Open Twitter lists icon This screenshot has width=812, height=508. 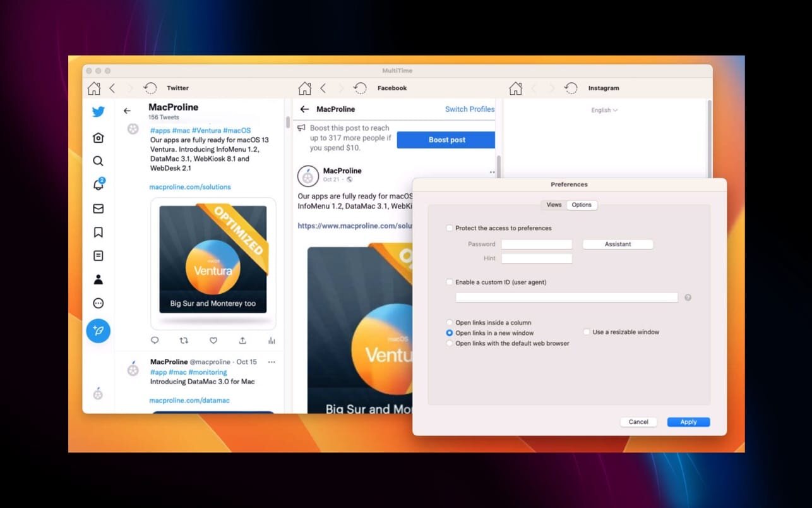click(x=99, y=256)
